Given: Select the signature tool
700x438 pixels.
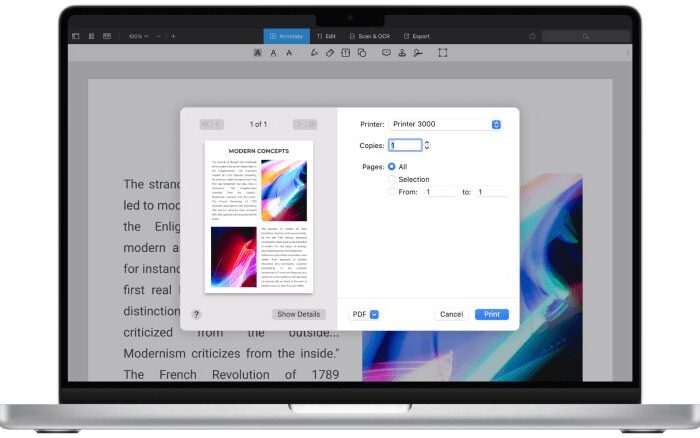Looking at the screenshot, I should pyautogui.click(x=417, y=53).
